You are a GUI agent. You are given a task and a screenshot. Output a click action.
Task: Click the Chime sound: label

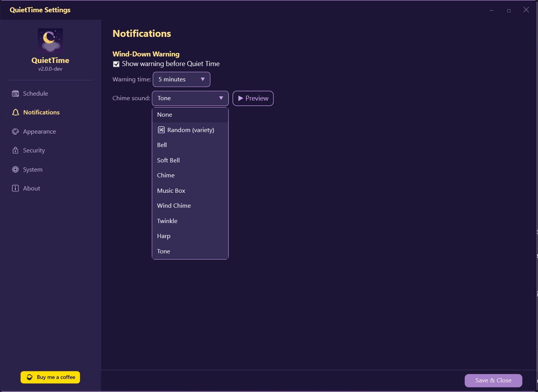[131, 98]
